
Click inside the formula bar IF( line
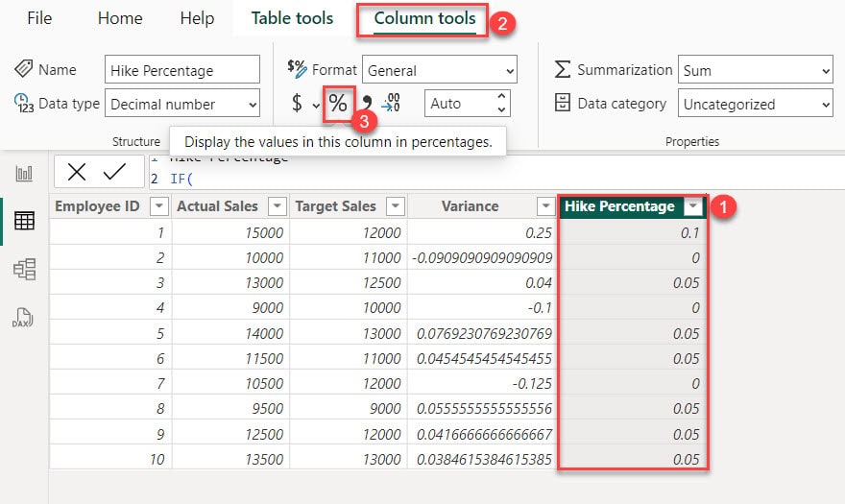(181, 179)
